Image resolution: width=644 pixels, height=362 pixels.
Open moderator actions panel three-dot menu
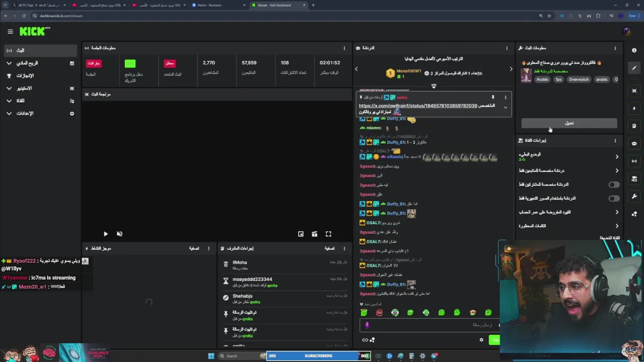344,248
